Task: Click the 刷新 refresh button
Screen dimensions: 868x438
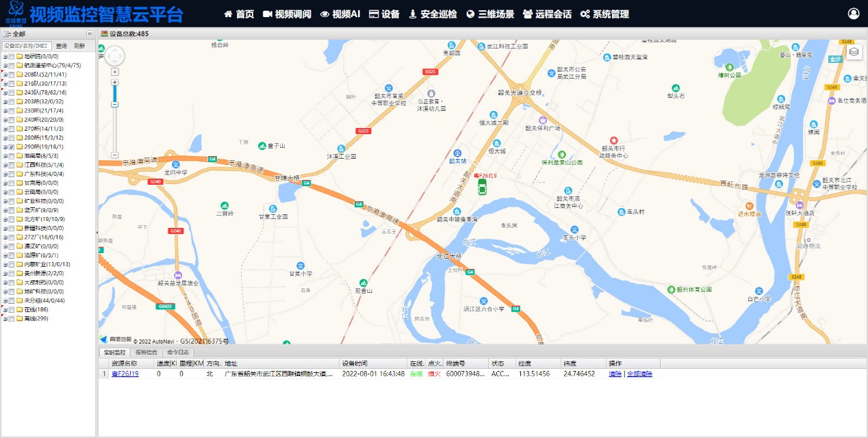Action: (x=79, y=46)
